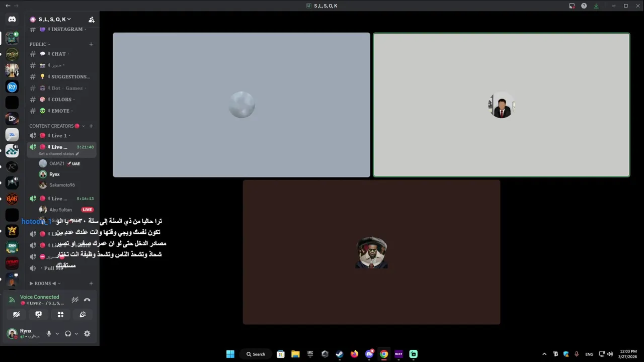Open the INSTAGRAM text channel
Viewport: 644px width, 362px height.
tap(61, 29)
